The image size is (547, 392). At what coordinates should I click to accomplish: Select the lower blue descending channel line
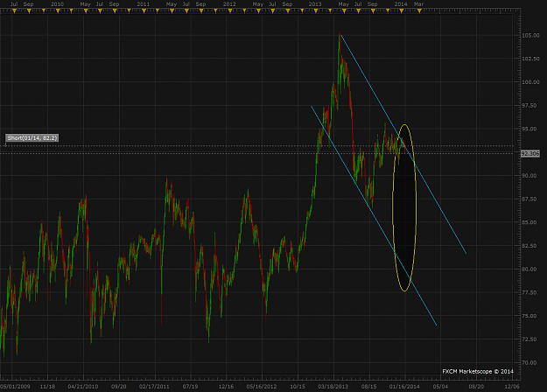coord(374,215)
